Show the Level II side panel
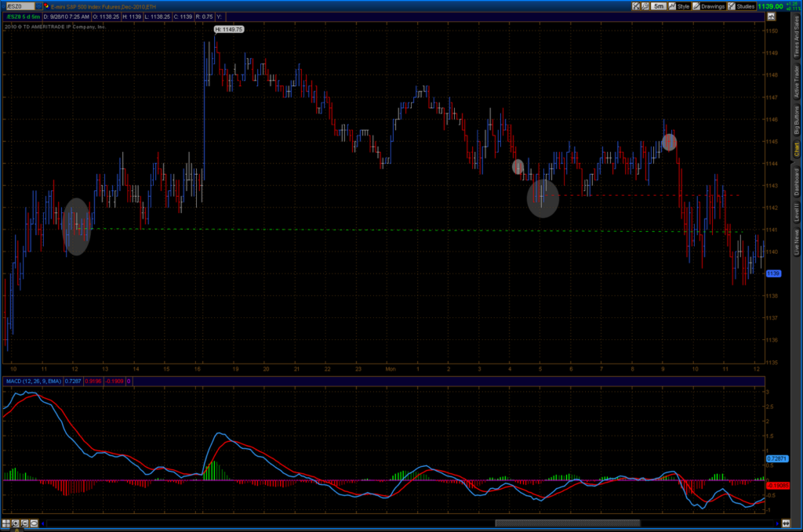Viewport: 803px width, 532px height. pos(797,212)
